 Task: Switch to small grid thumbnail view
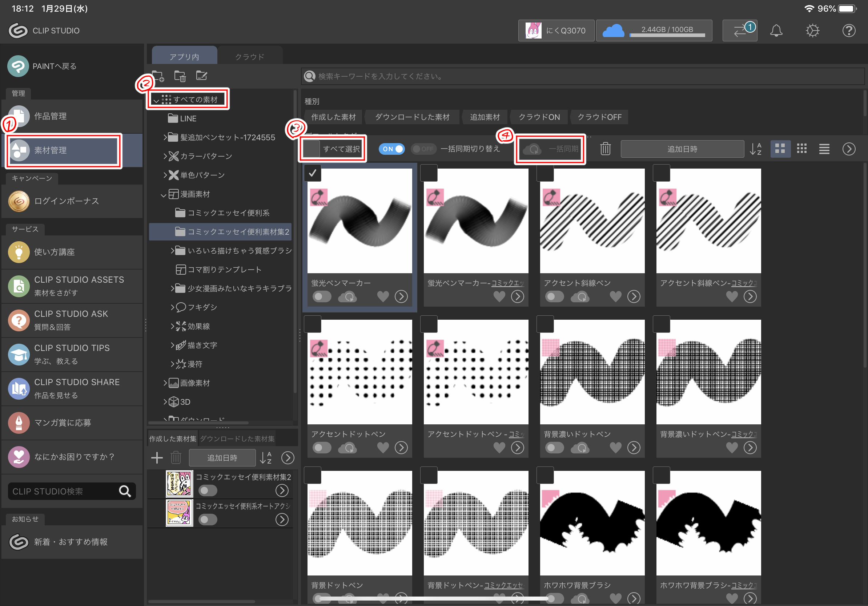pos(801,149)
